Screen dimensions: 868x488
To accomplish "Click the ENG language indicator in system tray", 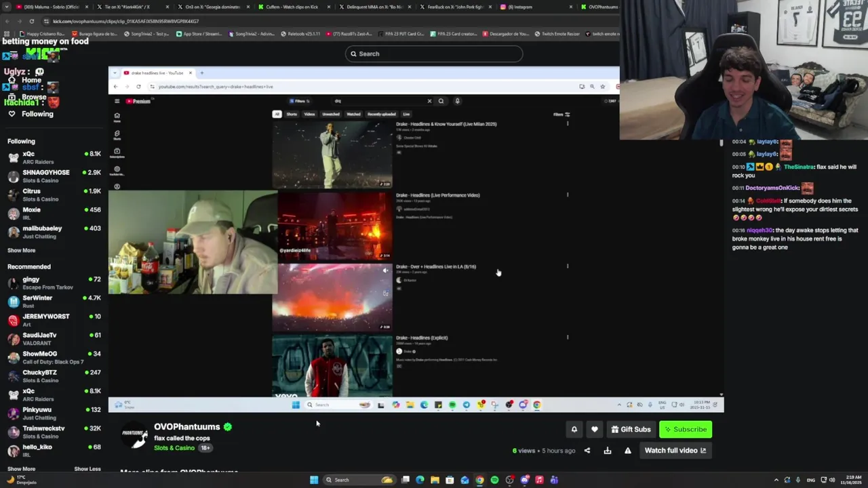I will coord(811,480).
